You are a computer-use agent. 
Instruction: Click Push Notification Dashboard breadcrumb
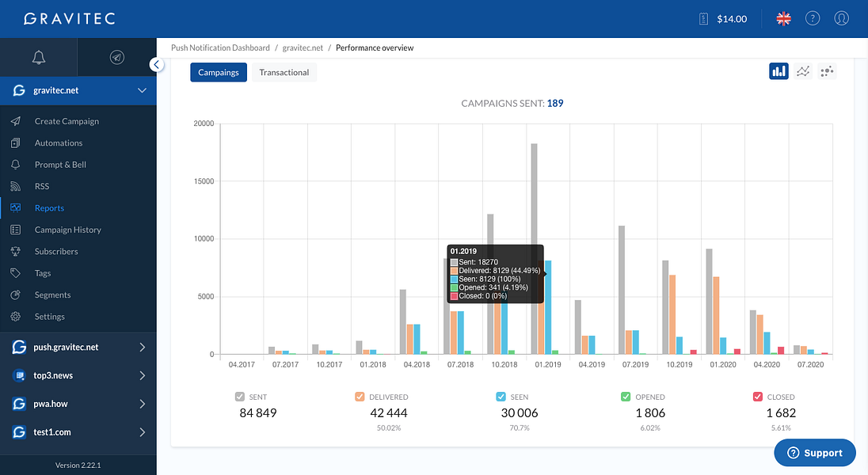pos(220,47)
